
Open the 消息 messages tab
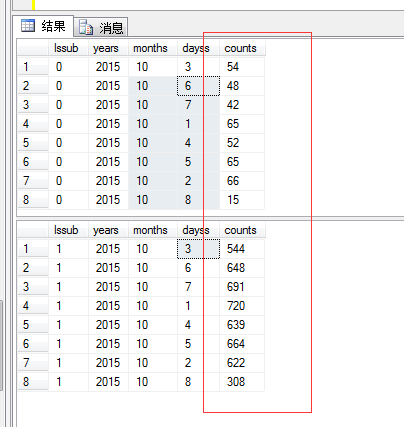click(101, 27)
